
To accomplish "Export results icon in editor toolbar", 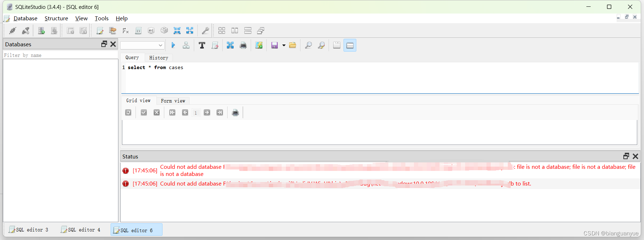I will (230, 45).
